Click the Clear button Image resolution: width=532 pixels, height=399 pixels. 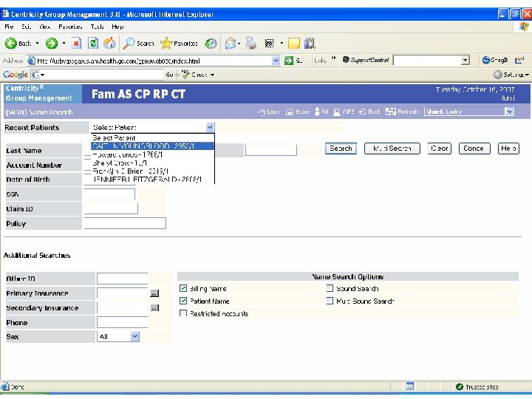tap(439, 149)
